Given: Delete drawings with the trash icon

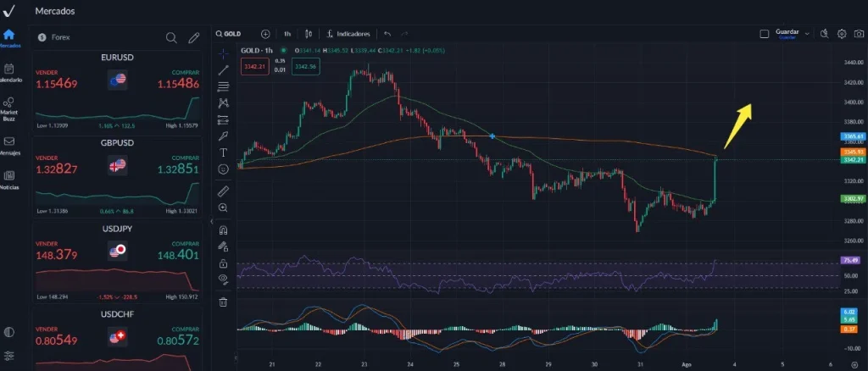Looking at the screenshot, I should pos(223,302).
